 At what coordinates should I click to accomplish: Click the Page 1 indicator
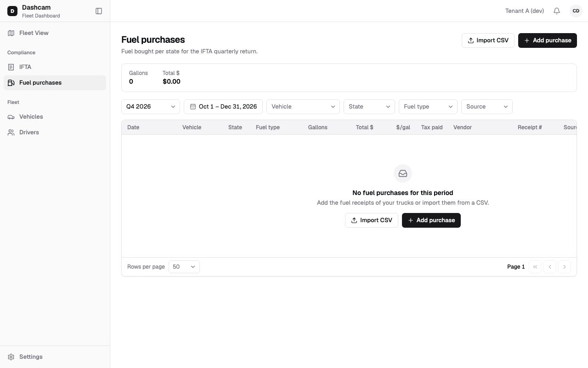coord(516,267)
